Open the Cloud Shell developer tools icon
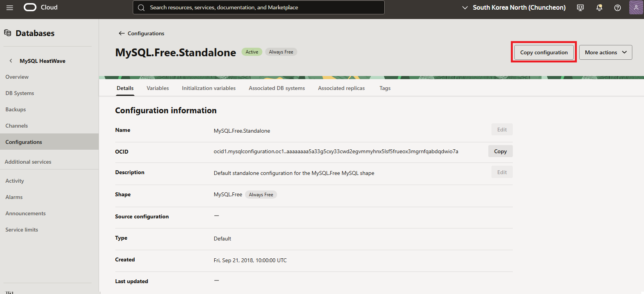This screenshot has height=294, width=644. [x=580, y=8]
